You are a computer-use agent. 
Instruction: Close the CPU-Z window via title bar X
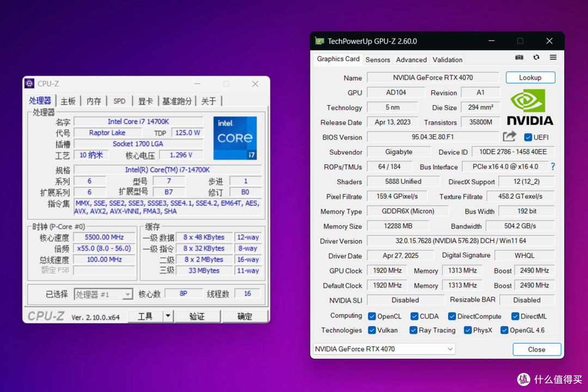[255, 84]
